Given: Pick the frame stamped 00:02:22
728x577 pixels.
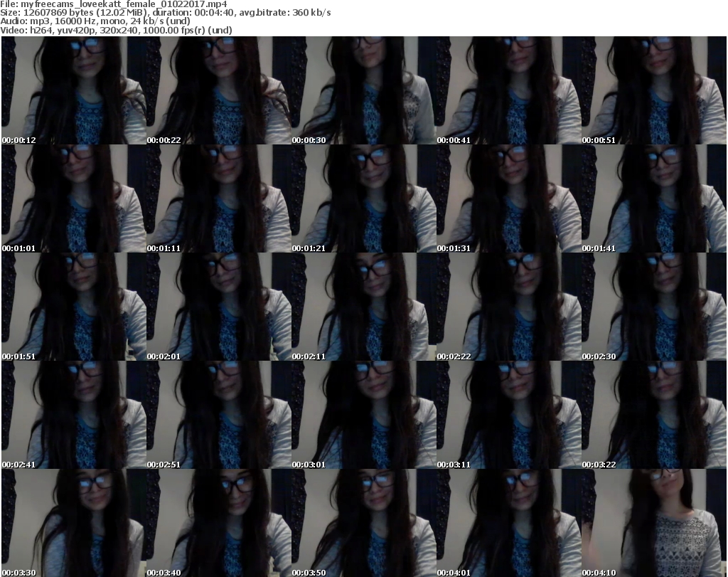Looking at the screenshot, I should click(x=509, y=307).
